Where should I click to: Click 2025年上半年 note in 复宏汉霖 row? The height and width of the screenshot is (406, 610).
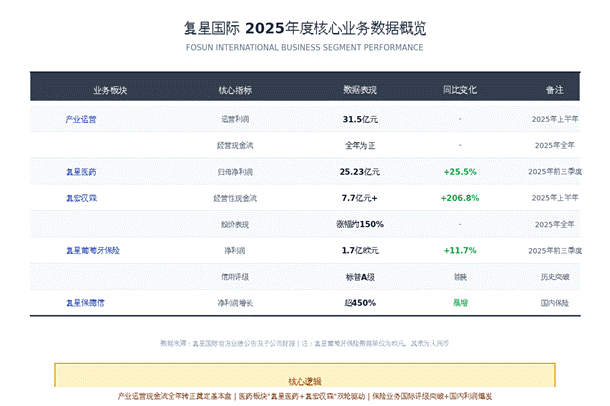tap(555, 198)
